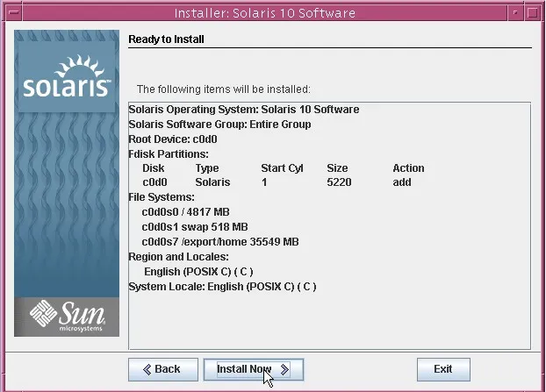
Task: Select the c0d0 value in the Disk column
Action: point(154,182)
